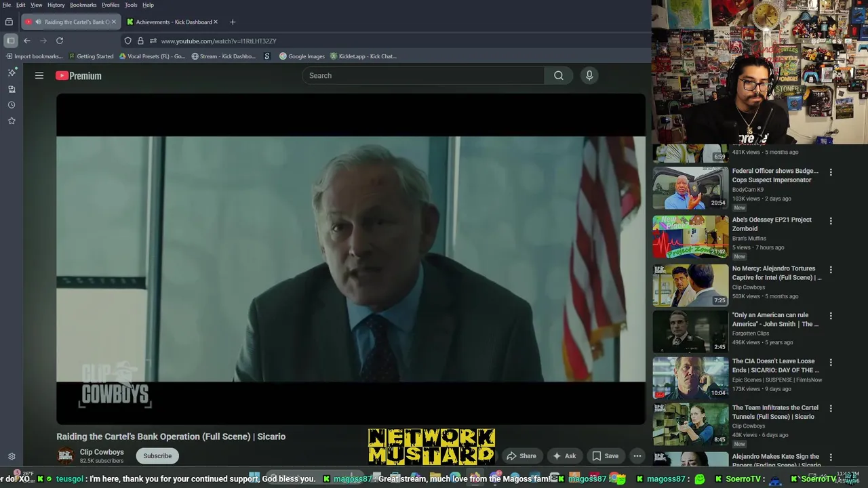Go back to the previous page
Image resolution: width=868 pixels, height=488 pixels.
click(x=27, y=41)
